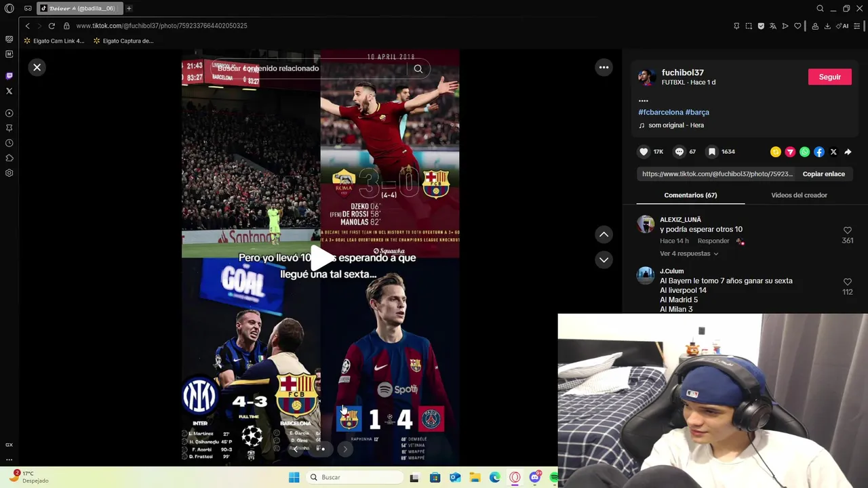The height and width of the screenshot is (488, 868).
Task: Click the browser address bar URL
Action: pos(161,26)
